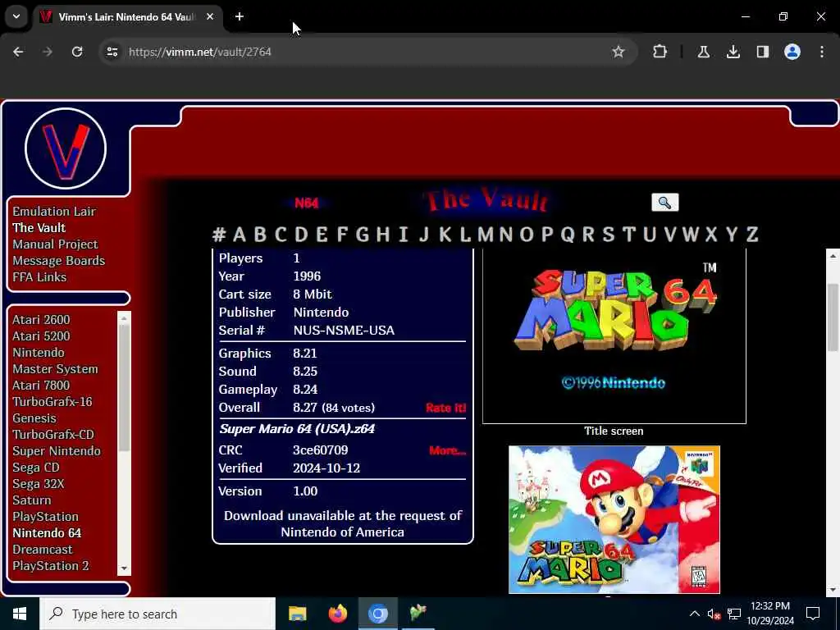840x630 pixels.
Task: Open Emulation Lair link
Action: click(x=54, y=212)
